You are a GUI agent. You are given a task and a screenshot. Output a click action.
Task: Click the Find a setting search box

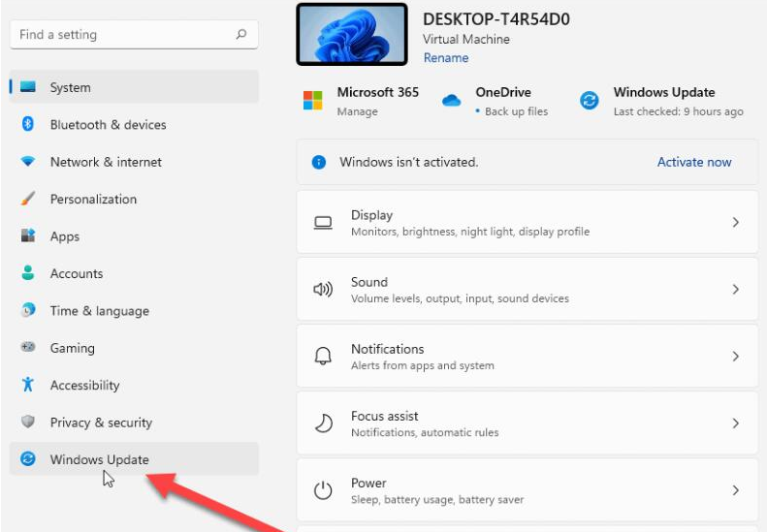(x=126, y=35)
